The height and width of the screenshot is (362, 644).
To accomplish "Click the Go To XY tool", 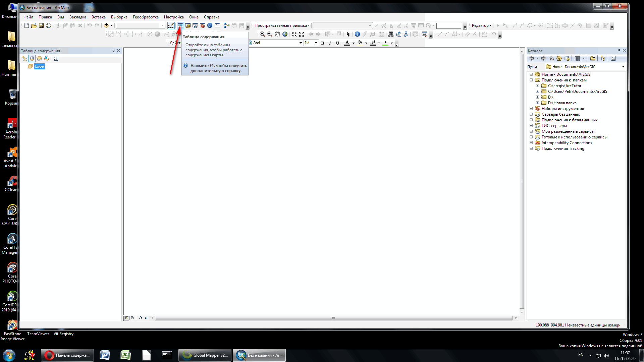I will (x=406, y=34).
